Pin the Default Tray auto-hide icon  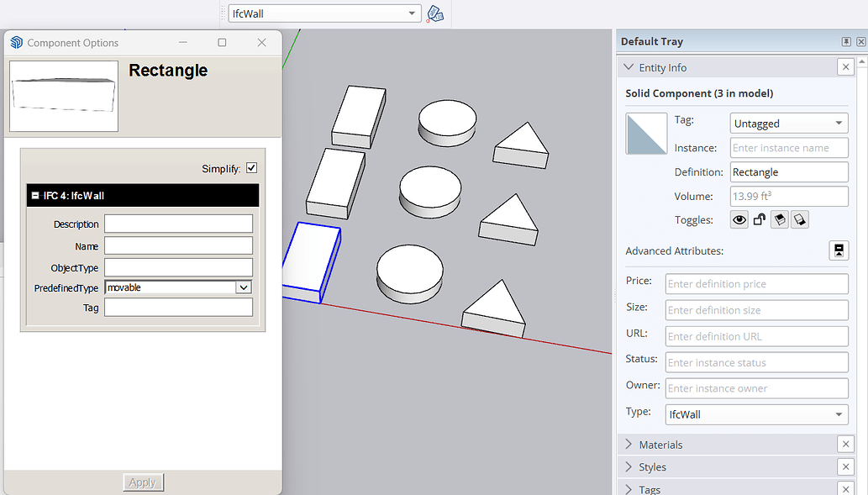pyautogui.click(x=847, y=40)
